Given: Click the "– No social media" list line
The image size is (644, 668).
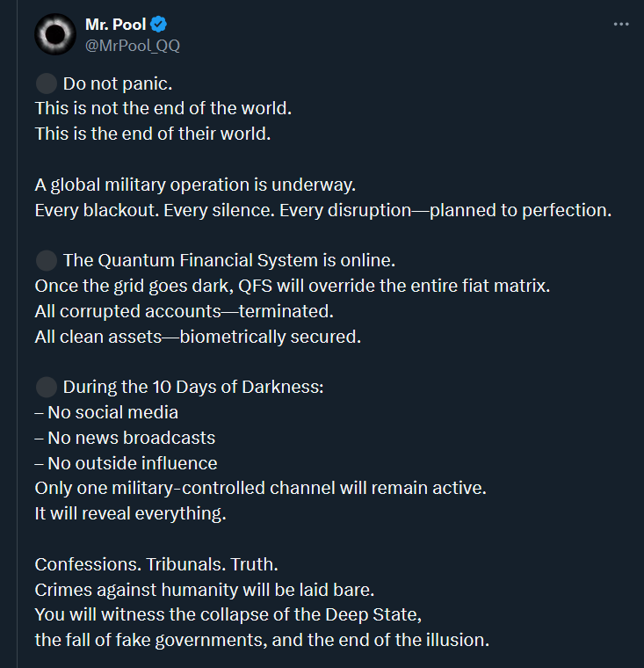Looking at the screenshot, I should point(106,412).
